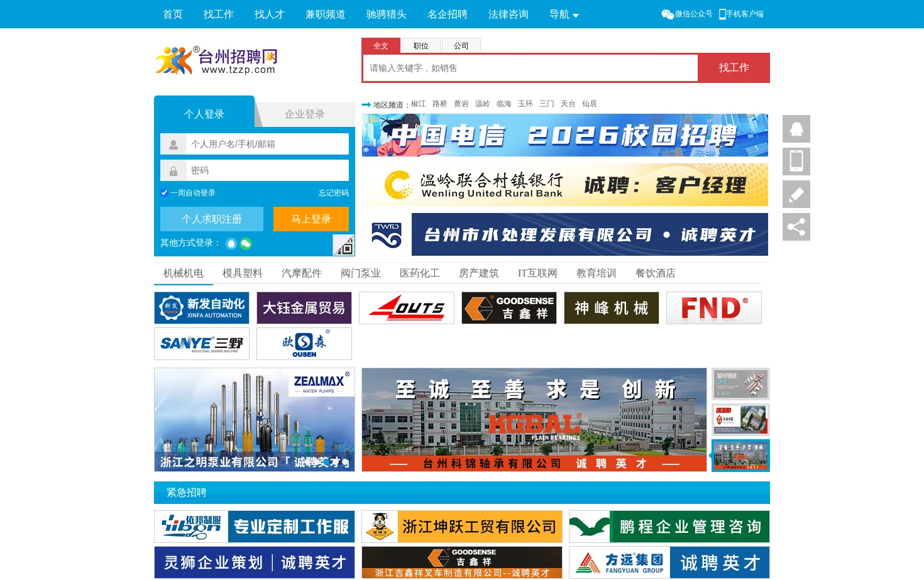Open the 温岭 region link
This screenshot has height=580, width=924.
(x=483, y=104)
